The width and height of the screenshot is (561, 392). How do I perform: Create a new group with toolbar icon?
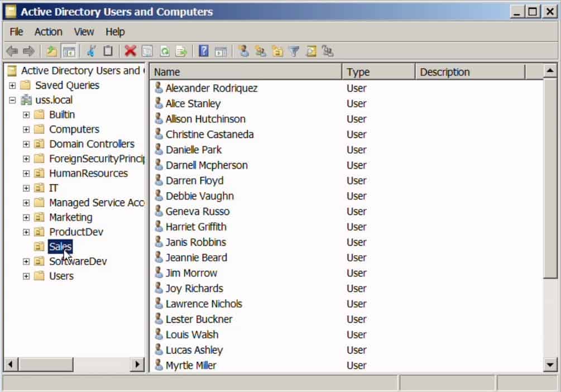[x=261, y=51]
